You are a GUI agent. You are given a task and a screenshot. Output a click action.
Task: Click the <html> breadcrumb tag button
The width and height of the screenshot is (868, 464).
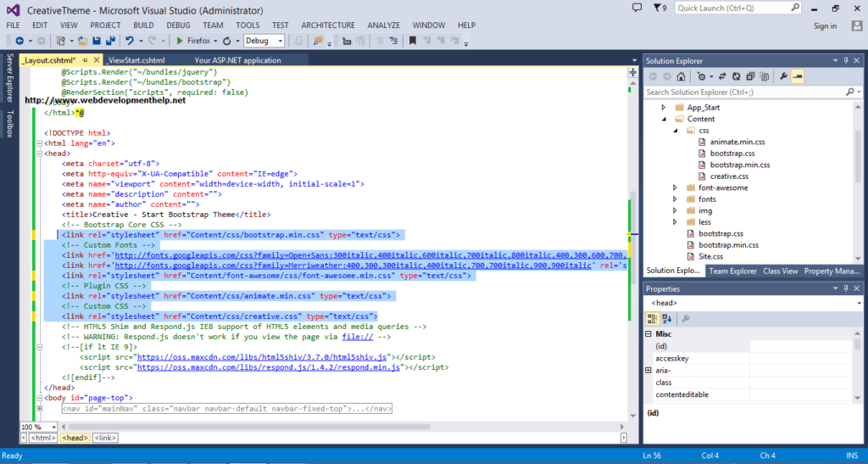pyautogui.click(x=42, y=438)
